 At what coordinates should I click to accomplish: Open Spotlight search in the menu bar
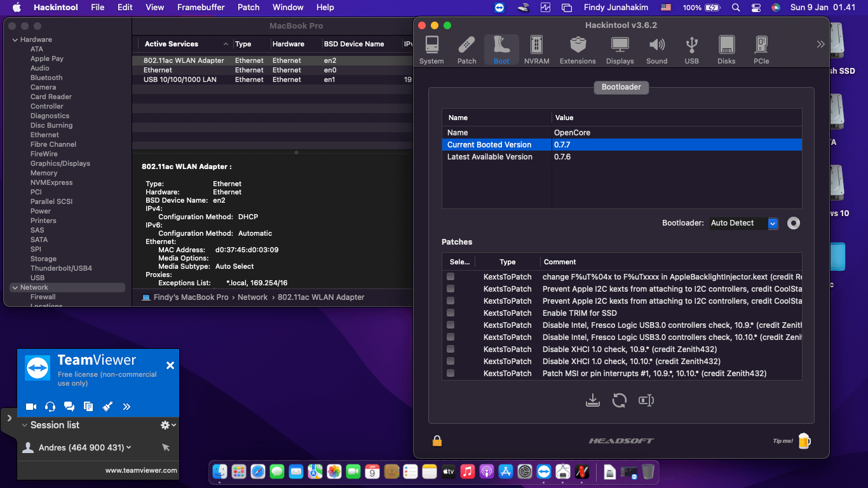[736, 8]
